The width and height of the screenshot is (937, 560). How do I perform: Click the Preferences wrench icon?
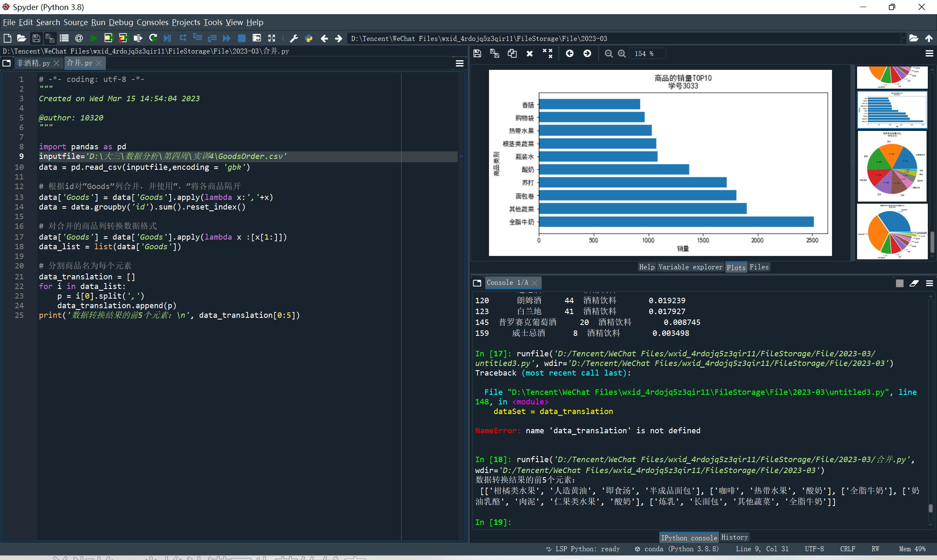[294, 38]
